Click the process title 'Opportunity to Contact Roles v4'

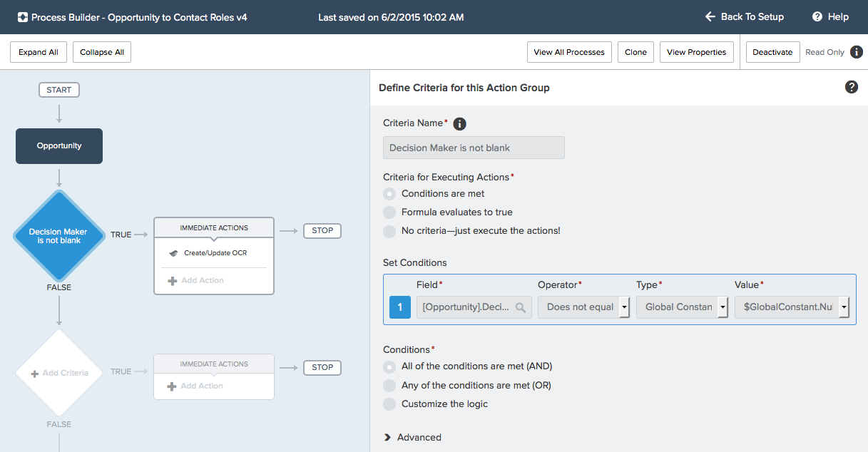[x=178, y=17]
